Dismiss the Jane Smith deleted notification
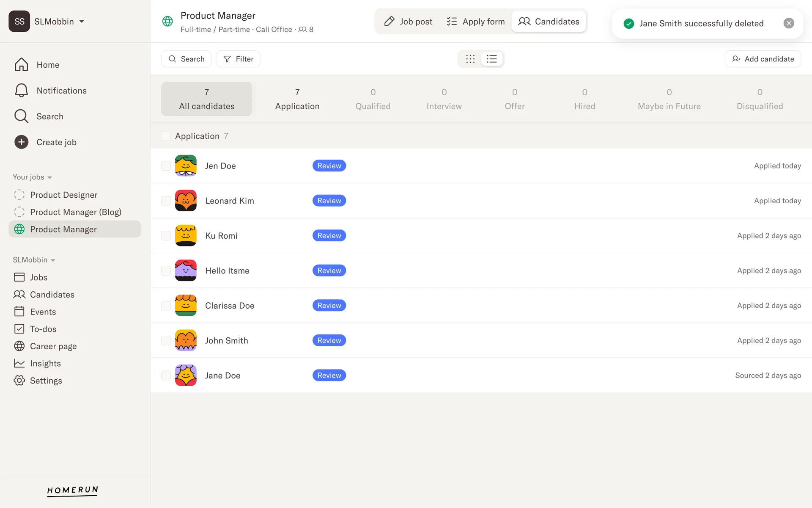The image size is (812, 508). (788, 23)
